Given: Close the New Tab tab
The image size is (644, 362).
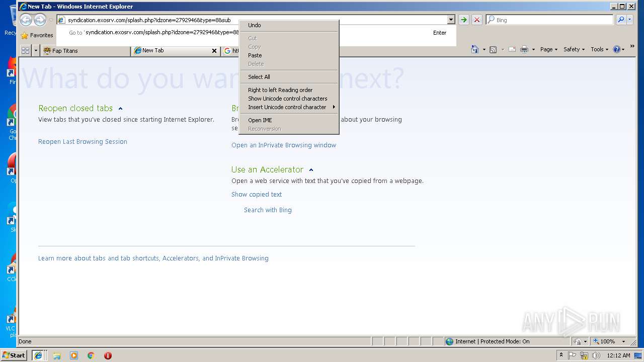Looking at the screenshot, I should click(214, 51).
